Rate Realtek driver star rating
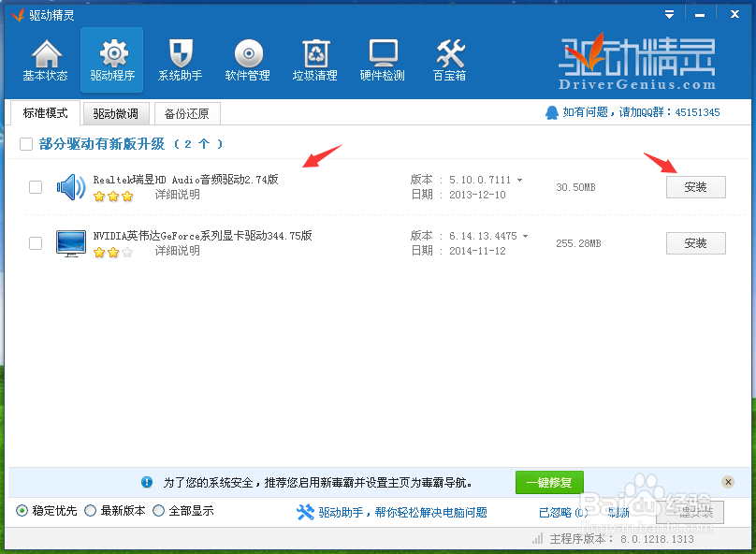756x554 pixels. coord(113,197)
